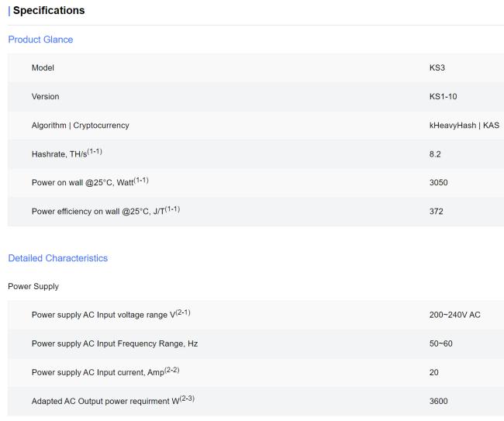Select the Model row label
The height and width of the screenshot is (421, 504).
point(43,67)
